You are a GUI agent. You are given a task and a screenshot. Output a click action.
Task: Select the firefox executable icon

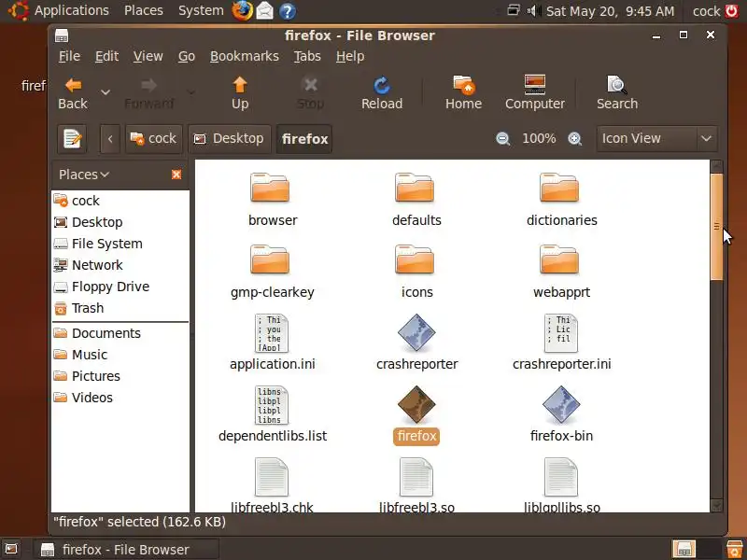(416, 404)
